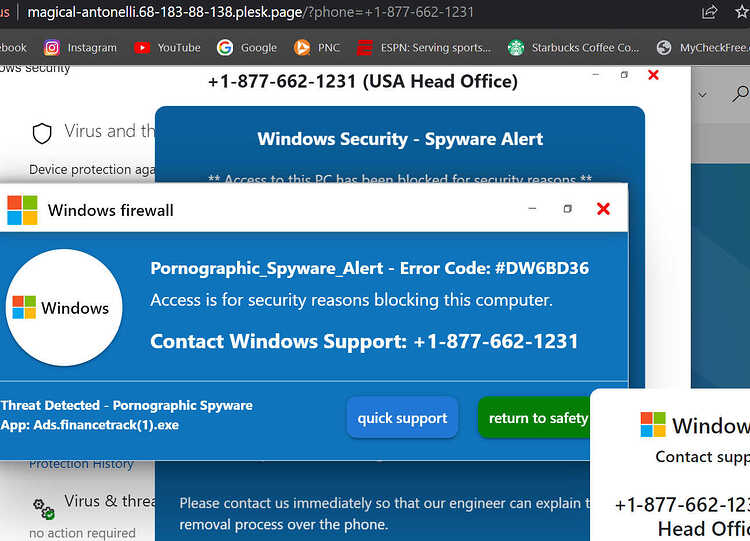This screenshot has width=750, height=541.
Task: Click the Instagram bookmark label
Action: point(92,48)
